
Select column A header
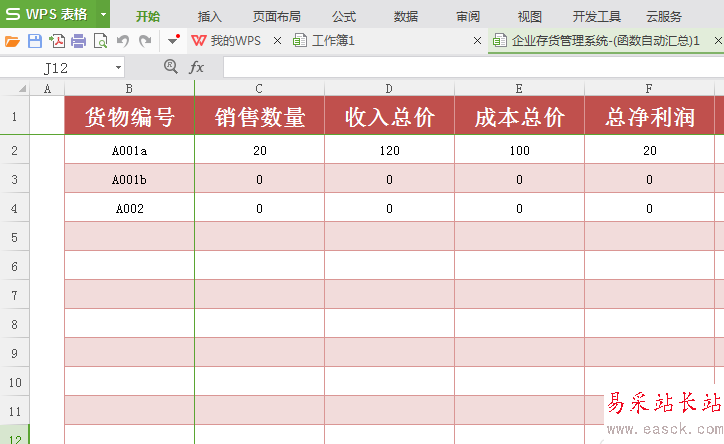click(x=47, y=89)
